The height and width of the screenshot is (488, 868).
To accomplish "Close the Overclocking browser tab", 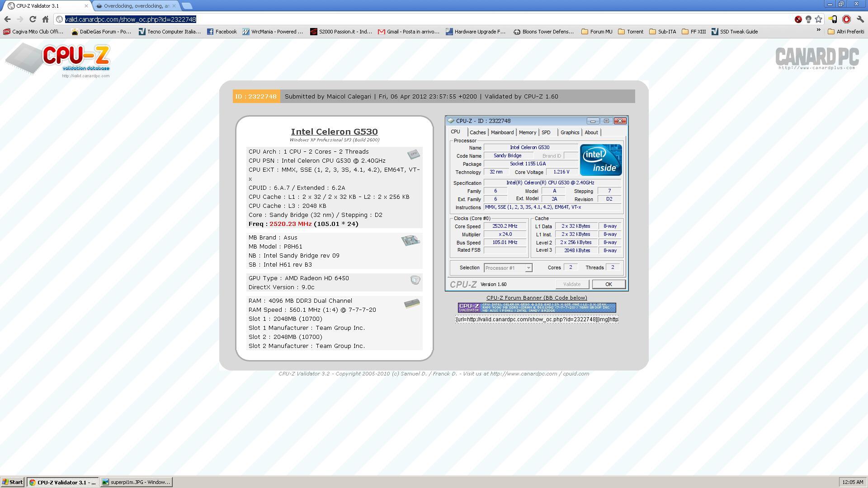I will click(174, 6).
